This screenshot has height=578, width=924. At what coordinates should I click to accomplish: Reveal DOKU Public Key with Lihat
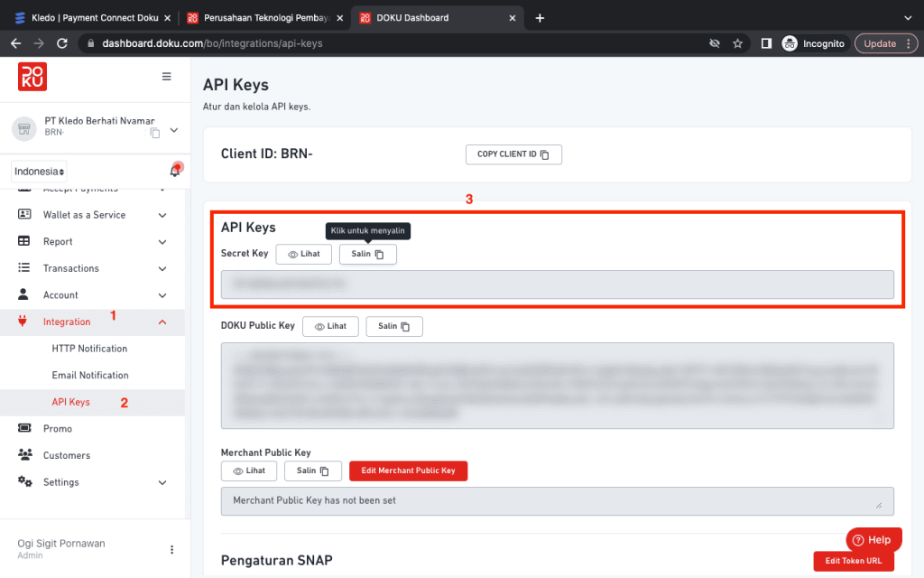pyautogui.click(x=330, y=326)
